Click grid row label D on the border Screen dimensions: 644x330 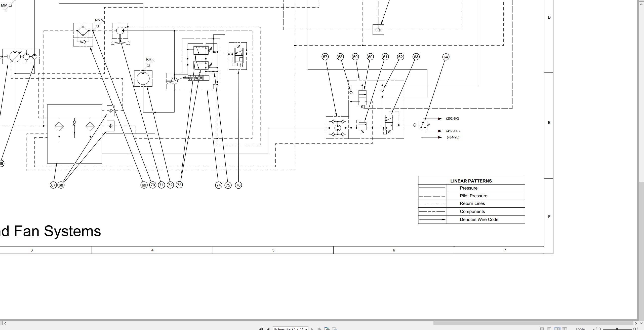549,17
